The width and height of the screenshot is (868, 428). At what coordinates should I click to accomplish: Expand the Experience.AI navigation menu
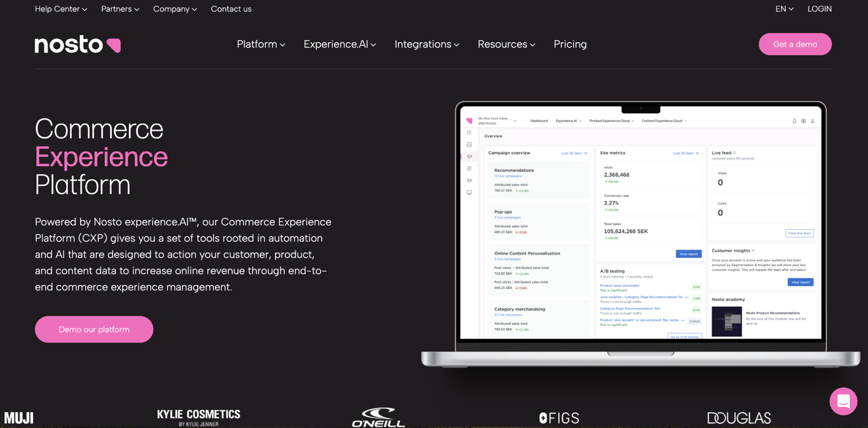pos(340,44)
